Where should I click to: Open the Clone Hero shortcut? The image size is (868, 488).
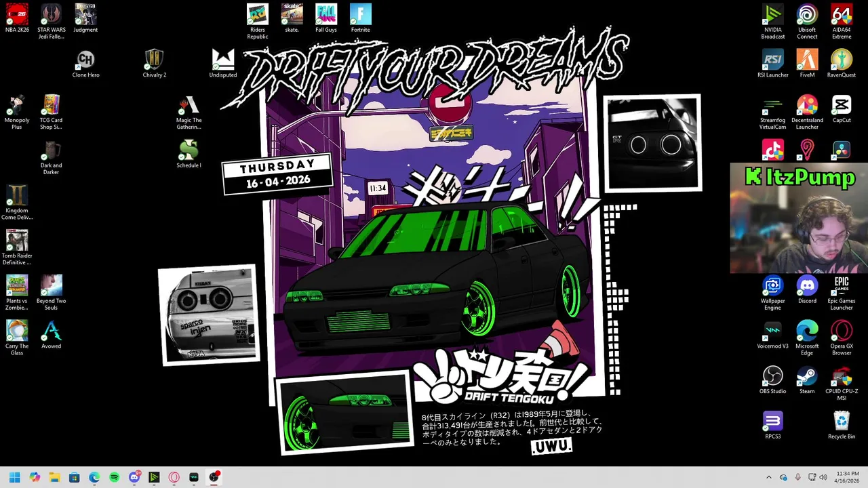click(85, 64)
